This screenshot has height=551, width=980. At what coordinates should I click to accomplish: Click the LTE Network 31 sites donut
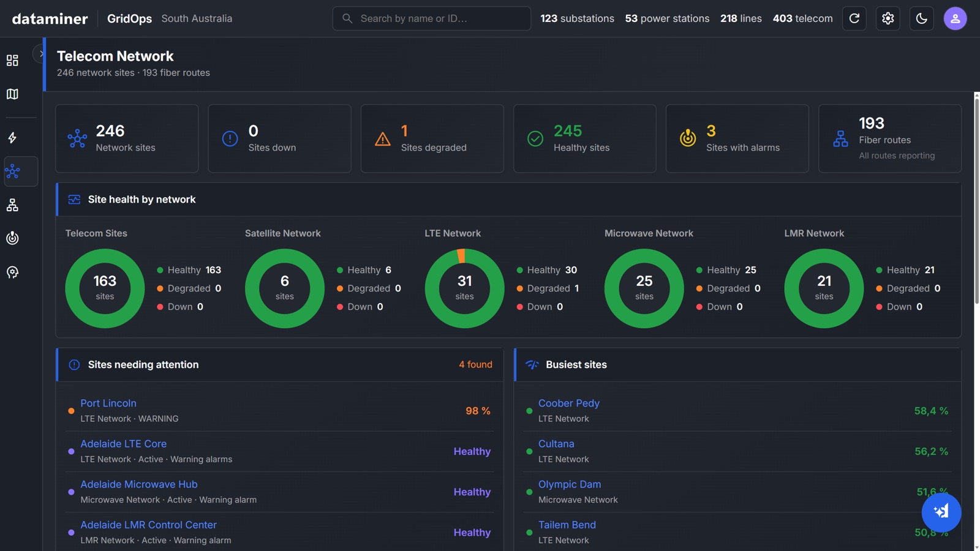coord(464,288)
